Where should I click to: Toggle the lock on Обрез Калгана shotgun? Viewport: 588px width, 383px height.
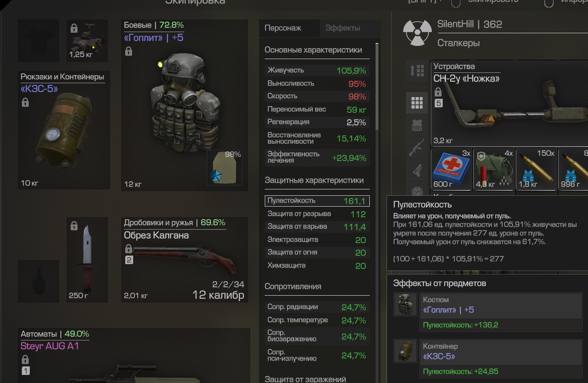(x=129, y=249)
